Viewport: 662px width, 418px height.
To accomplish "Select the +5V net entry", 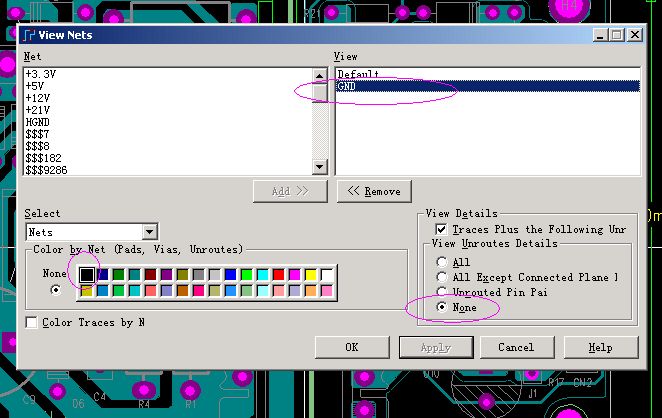I will (35, 86).
